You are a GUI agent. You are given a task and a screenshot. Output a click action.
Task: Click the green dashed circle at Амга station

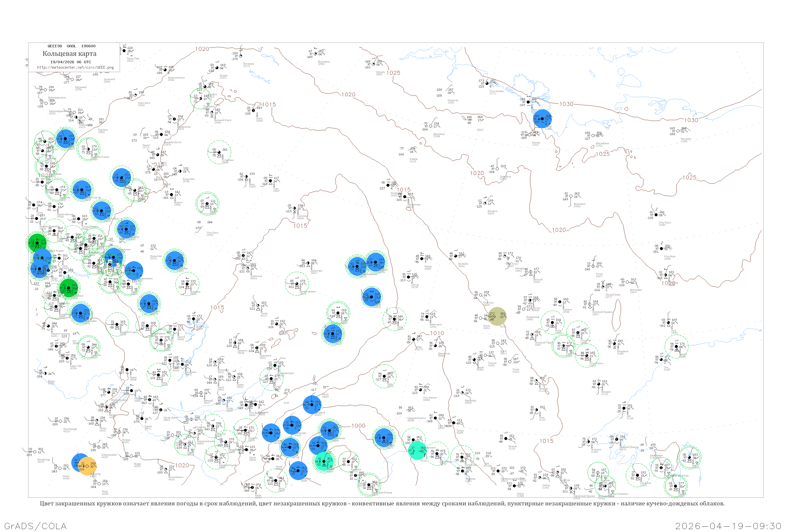click(552, 322)
